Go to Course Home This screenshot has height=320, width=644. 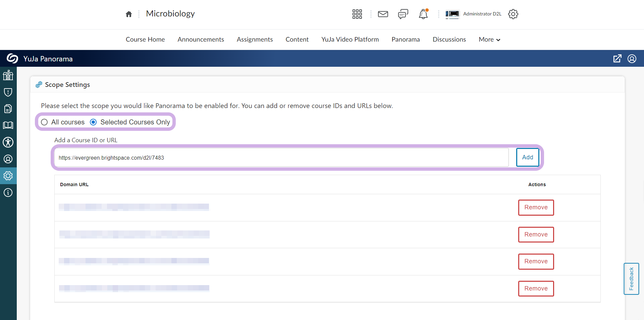coord(145,40)
